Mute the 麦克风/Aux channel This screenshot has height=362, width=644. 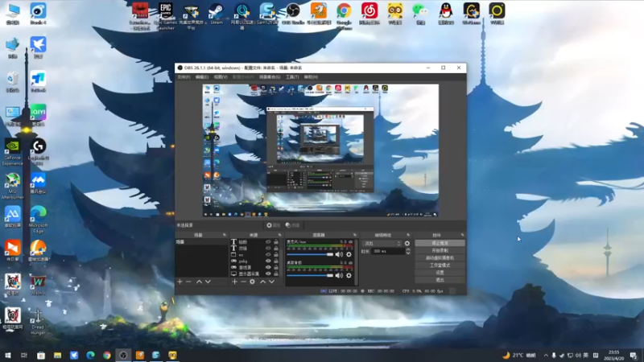pos(339,254)
